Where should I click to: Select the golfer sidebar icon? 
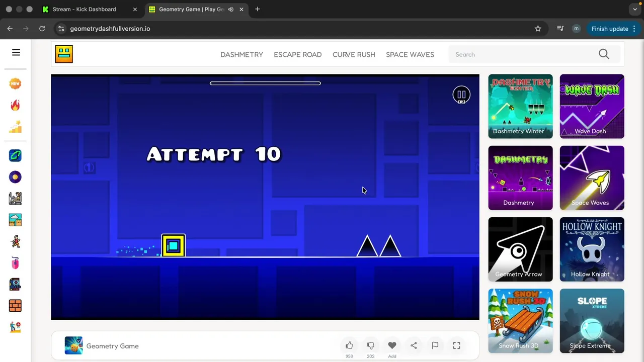click(x=15, y=327)
